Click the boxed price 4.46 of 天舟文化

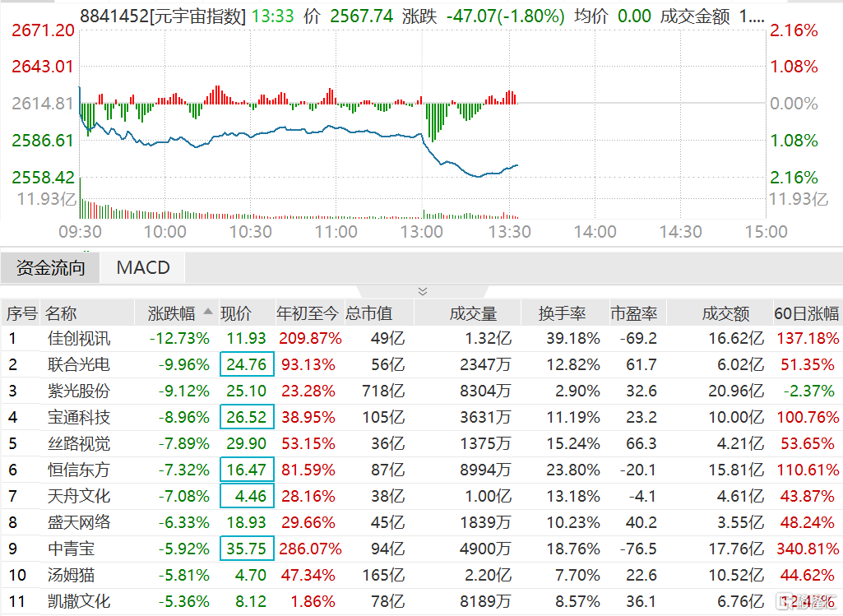coord(247,496)
